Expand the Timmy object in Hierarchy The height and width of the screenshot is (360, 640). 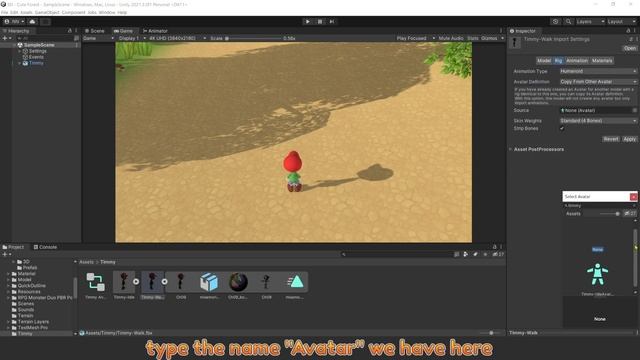coord(20,63)
